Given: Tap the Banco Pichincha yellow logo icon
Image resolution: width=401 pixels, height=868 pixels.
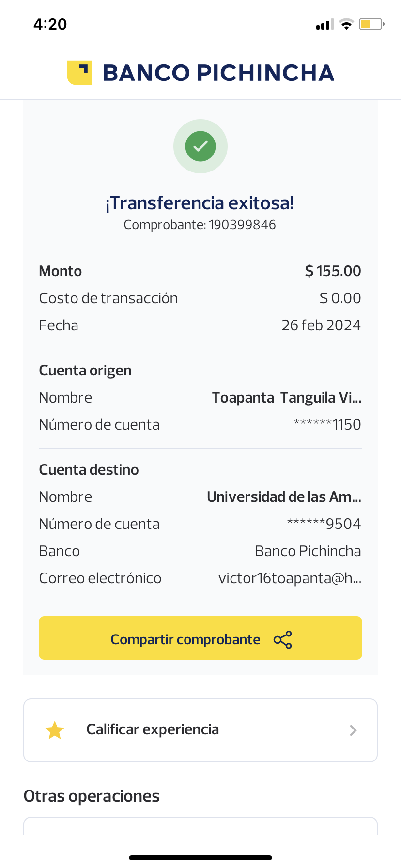Looking at the screenshot, I should tap(79, 73).
